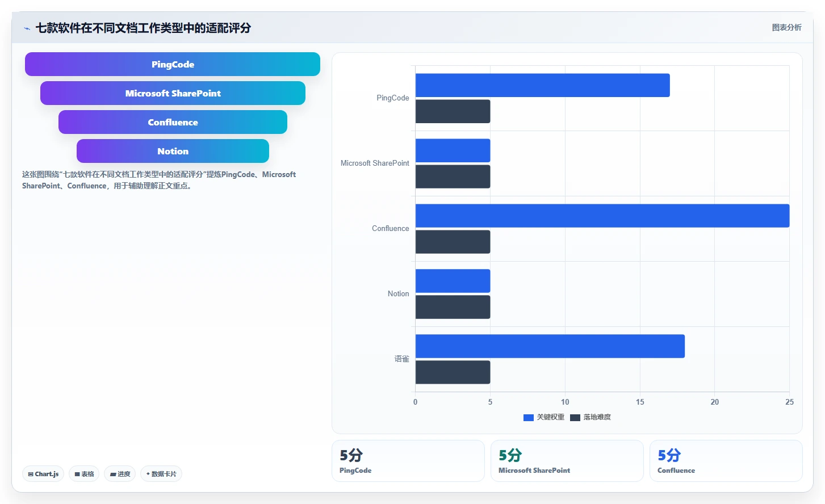825x504 pixels.
Task: Click the dark 落地难度 legend color box
Action: tap(575, 418)
